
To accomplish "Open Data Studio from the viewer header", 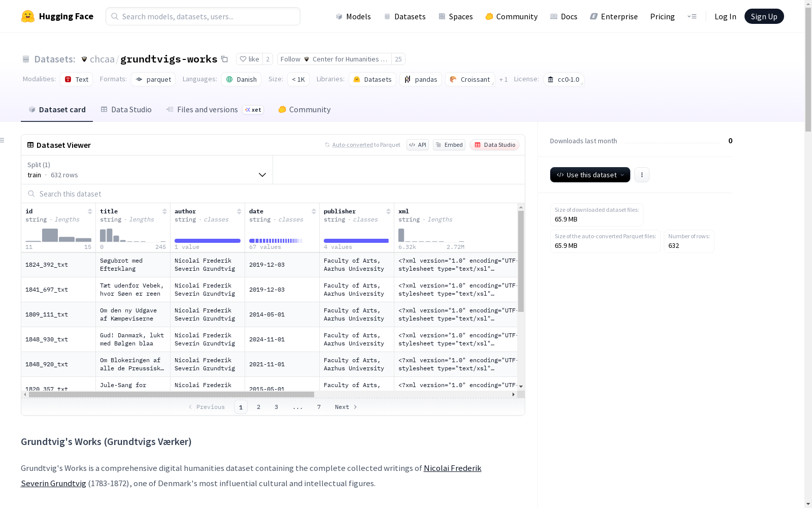I will 495,145.
